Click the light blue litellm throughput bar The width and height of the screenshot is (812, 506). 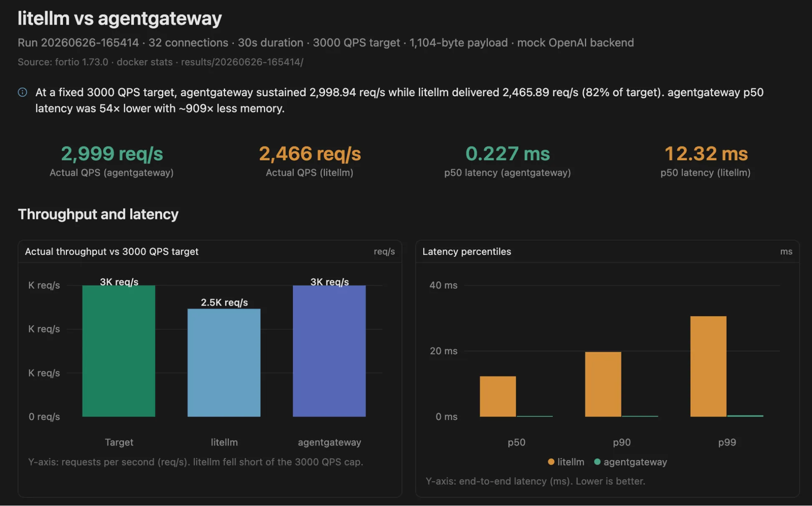[224, 363]
